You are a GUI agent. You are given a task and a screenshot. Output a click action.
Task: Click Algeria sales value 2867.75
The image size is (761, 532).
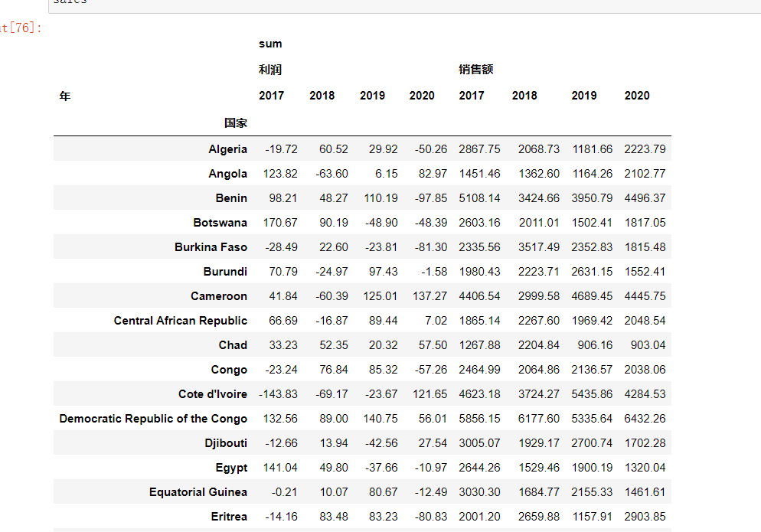click(479, 149)
